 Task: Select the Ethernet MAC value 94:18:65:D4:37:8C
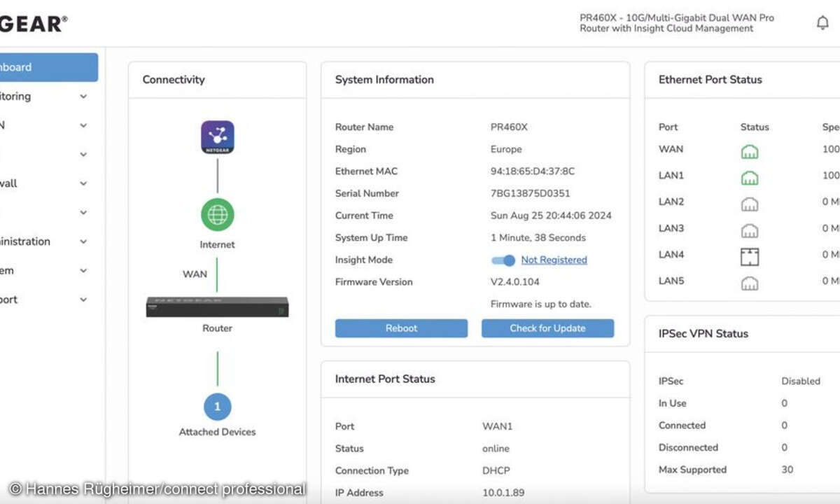[x=533, y=171]
